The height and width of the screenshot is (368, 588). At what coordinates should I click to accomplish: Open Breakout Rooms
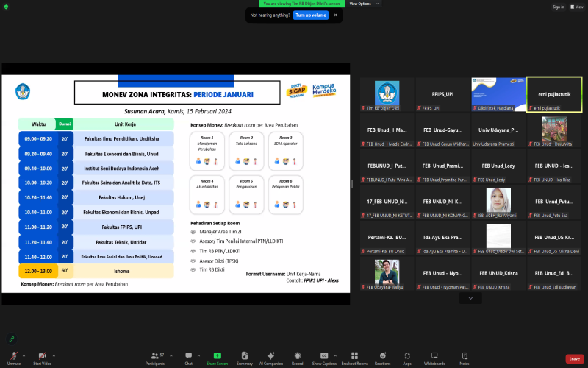[x=354, y=356]
